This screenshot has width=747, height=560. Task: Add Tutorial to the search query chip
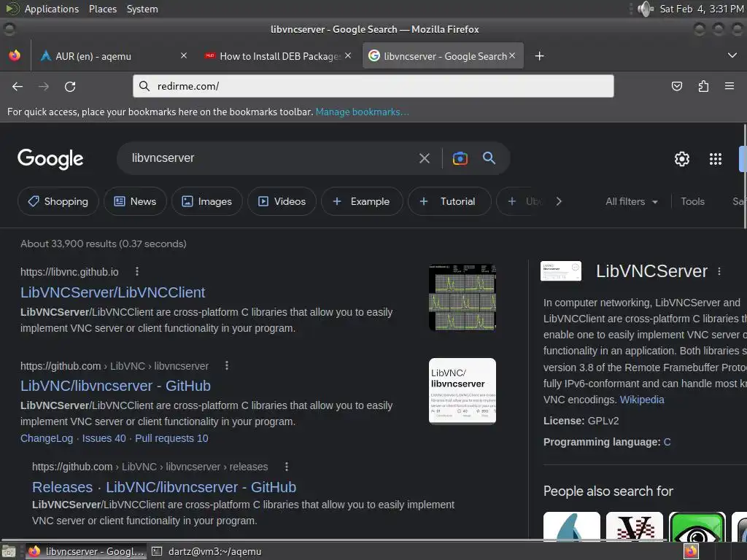click(x=449, y=201)
